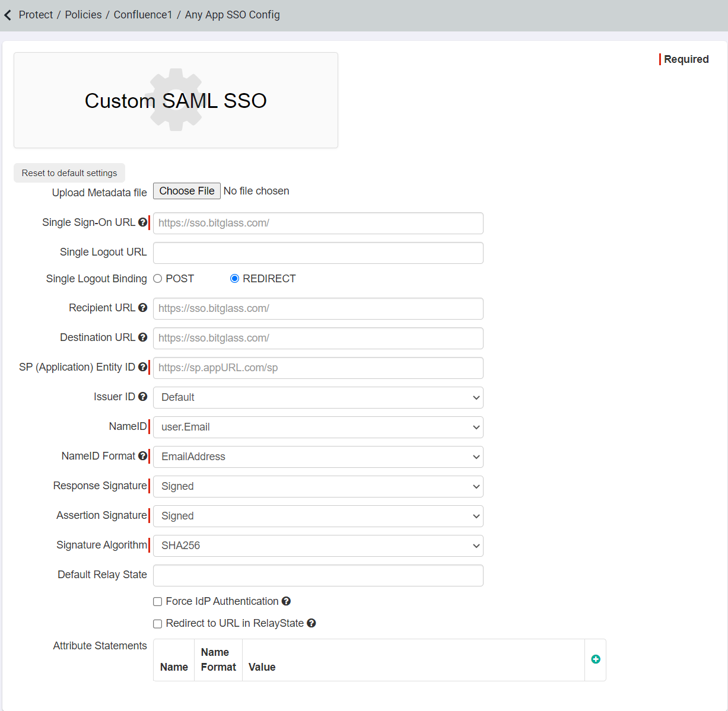Click the Issuer ID help icon

pos(143,396)
